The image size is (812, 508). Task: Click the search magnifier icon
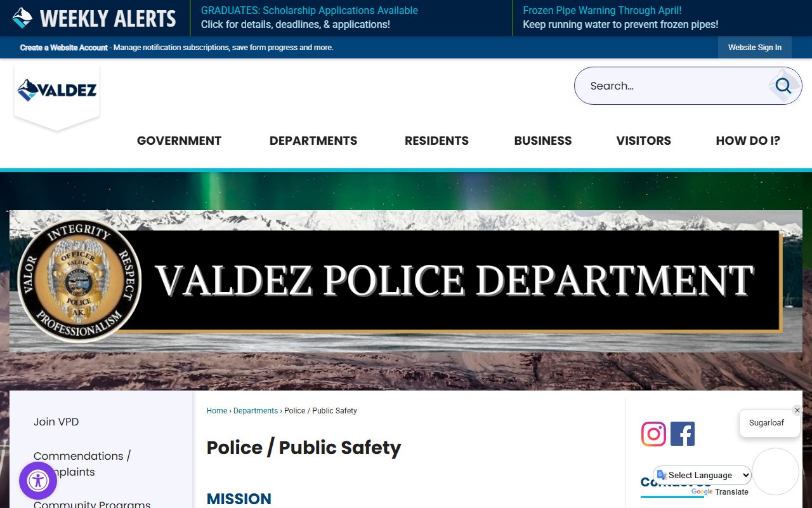coord(783,86)
